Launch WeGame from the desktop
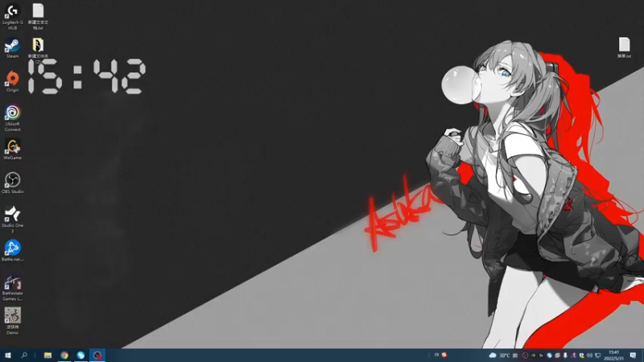The height and width of the screenshot is (362, 644). (12, 150)
